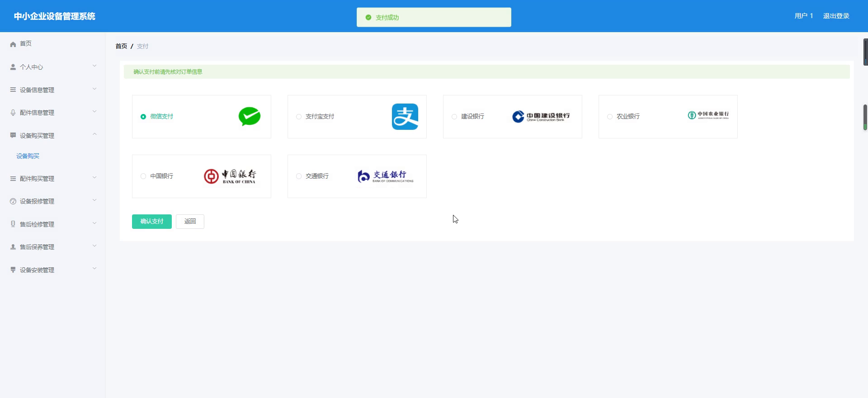Click the 用户 1 account label
868x398 pixels.
pyautogui.click(x=804, y=16)
